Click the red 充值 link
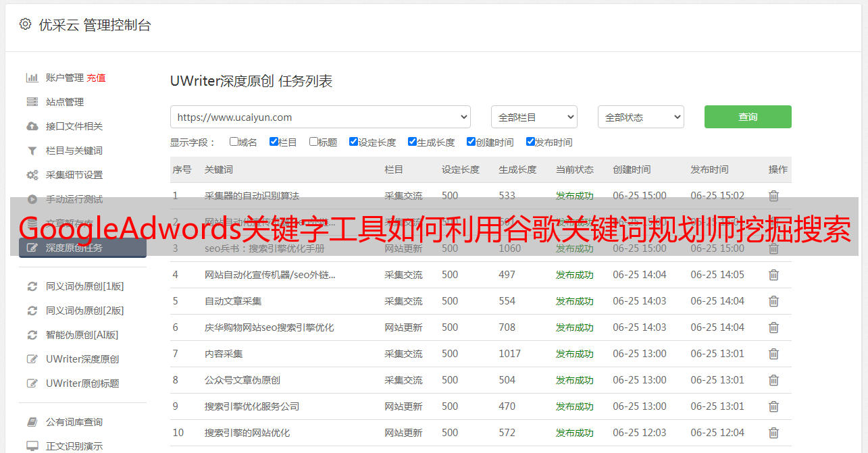 (96, 78)
